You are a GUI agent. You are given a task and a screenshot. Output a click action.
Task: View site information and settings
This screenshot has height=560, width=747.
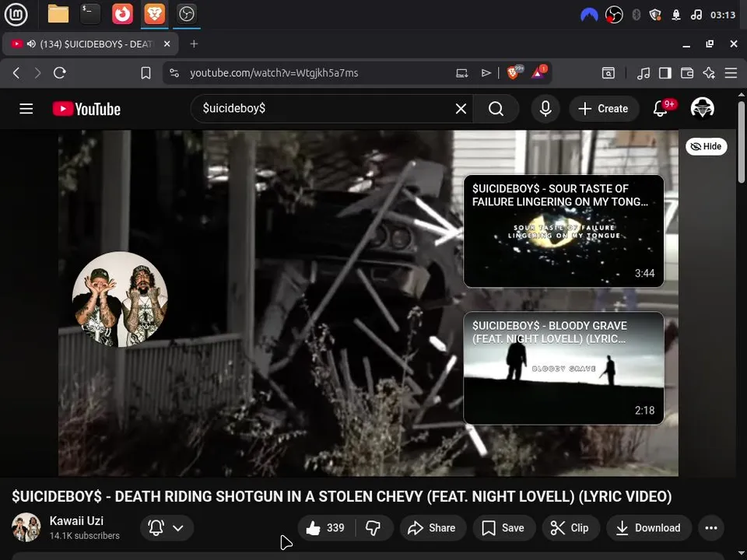pos(174,73)
